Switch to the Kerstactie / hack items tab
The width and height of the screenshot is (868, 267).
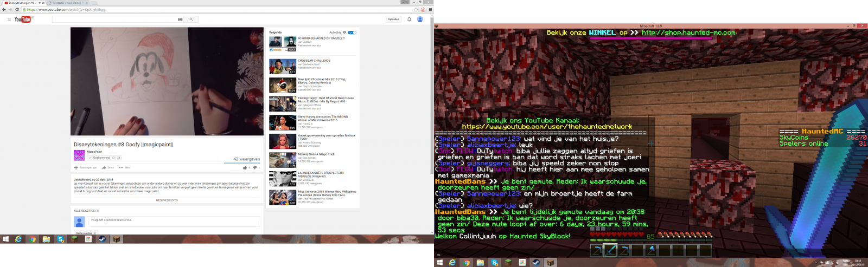68,3
